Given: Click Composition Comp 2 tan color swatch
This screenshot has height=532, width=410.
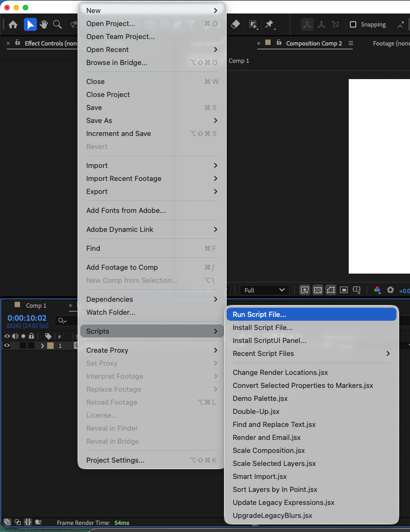Looking at the screenshot, I should 268,42.
